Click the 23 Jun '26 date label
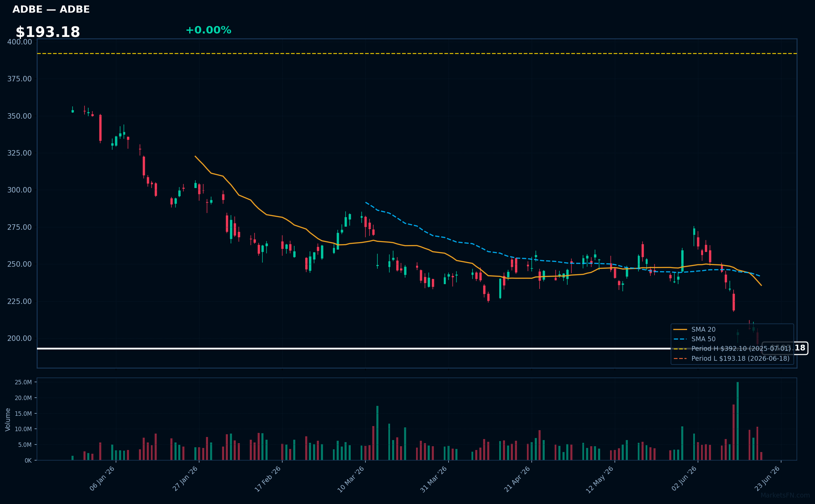Screen dimensions: 815x504 coord(767,479)
